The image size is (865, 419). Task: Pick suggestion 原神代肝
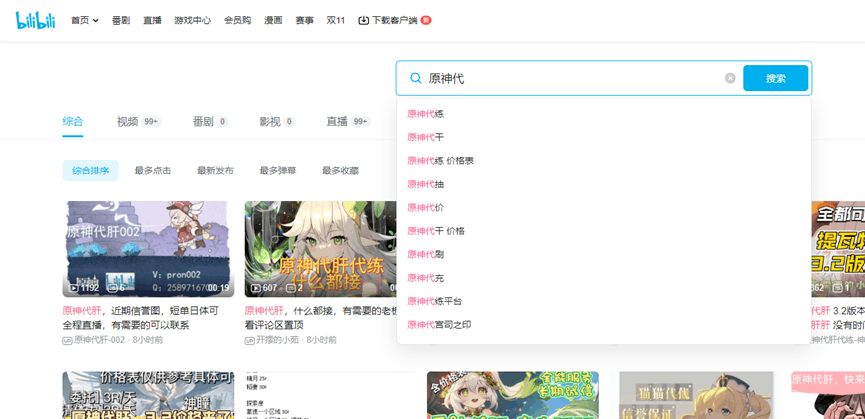tap(604, 137)
